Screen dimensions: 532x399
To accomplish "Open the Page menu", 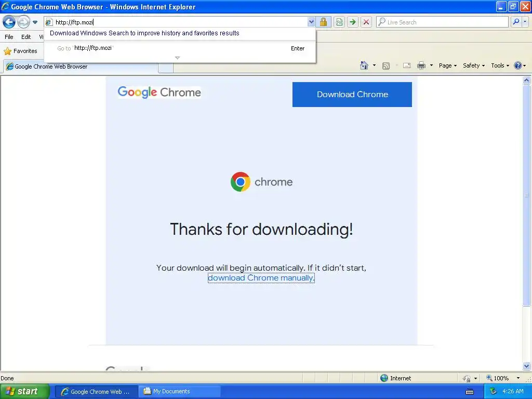I will coord(447,65).
